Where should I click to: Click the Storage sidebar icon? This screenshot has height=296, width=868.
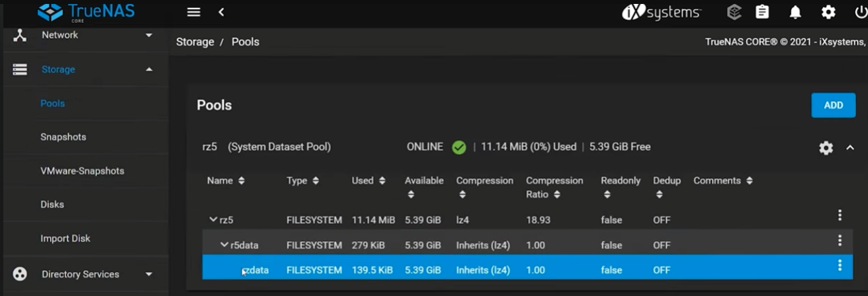click(20, 69)
